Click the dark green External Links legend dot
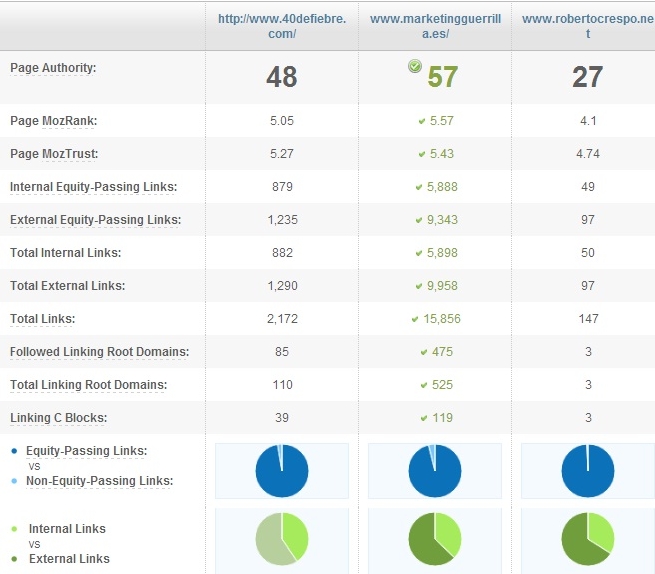This screenshot has height=574, width=655. [x=15, y=559]
